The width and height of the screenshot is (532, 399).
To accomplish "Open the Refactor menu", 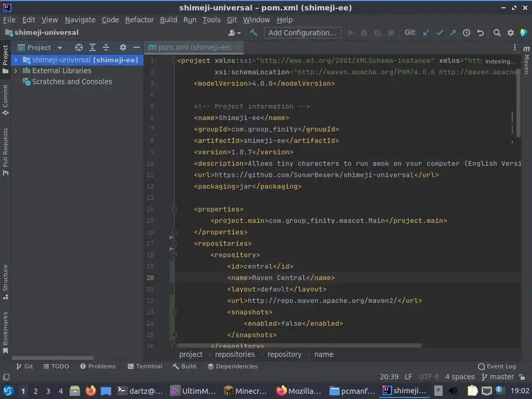I will click(x=139, y=20).
